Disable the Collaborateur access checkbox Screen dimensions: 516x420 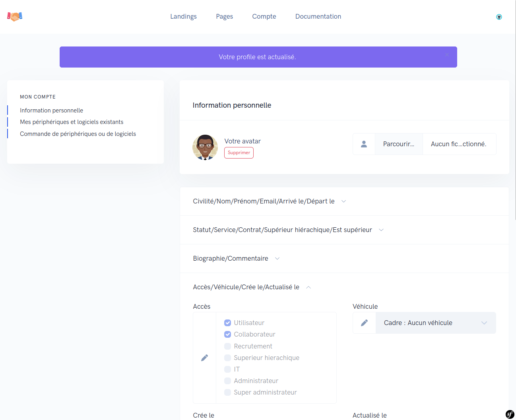[x=227, y=334]
